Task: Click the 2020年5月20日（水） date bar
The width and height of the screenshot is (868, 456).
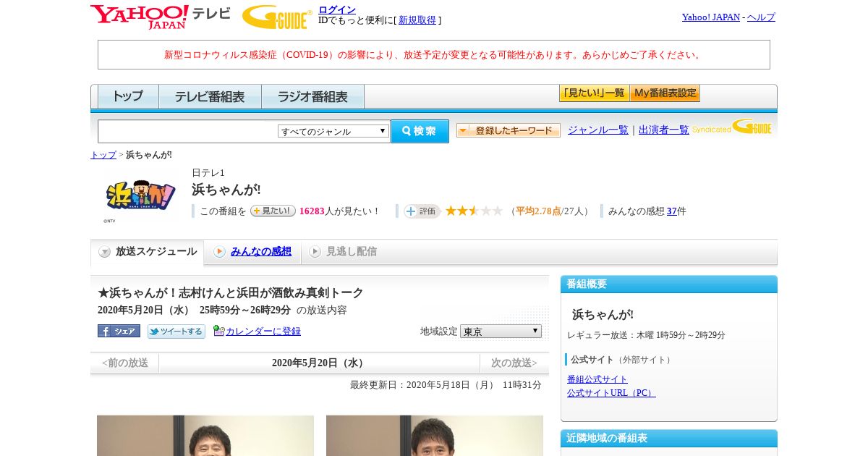Action: coord(319,363)
